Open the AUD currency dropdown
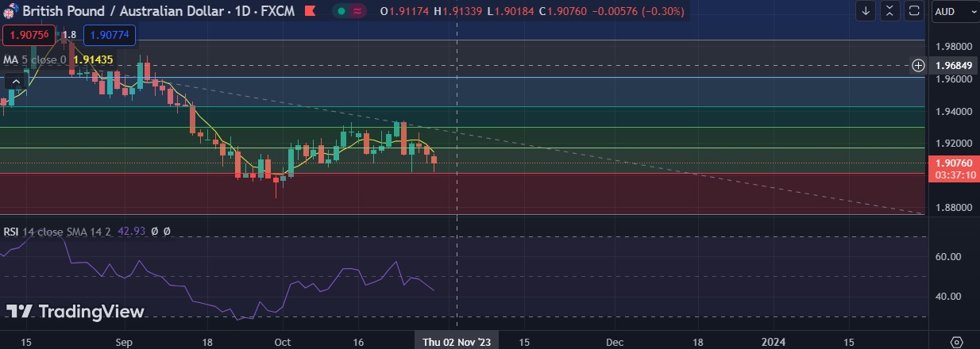 (x=955, y=11)
